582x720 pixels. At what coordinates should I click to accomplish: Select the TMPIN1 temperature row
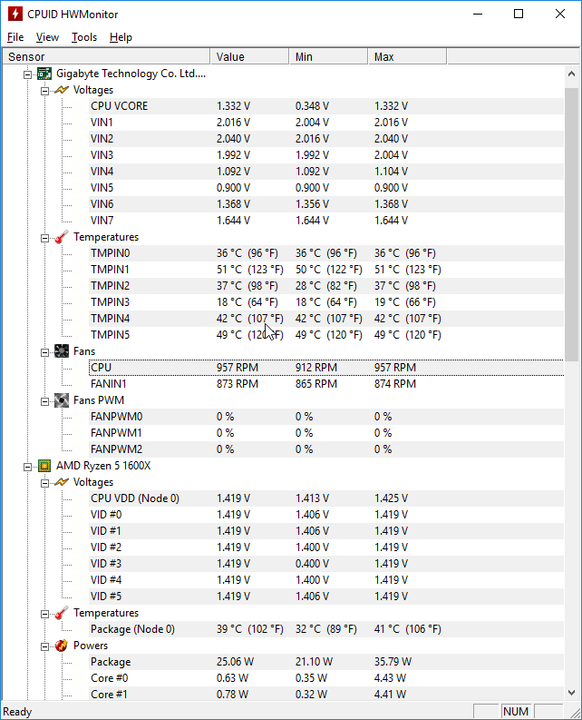[326, 270]
